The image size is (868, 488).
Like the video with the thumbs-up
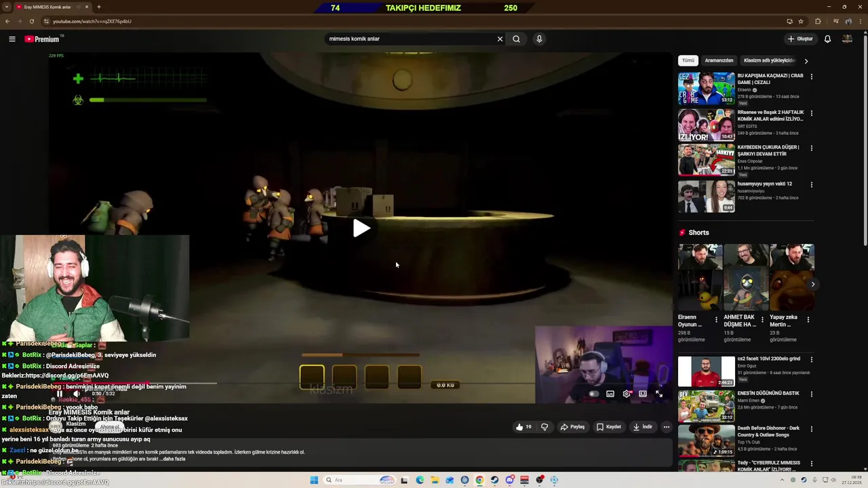pyautogui.click(x=524, y=427)
